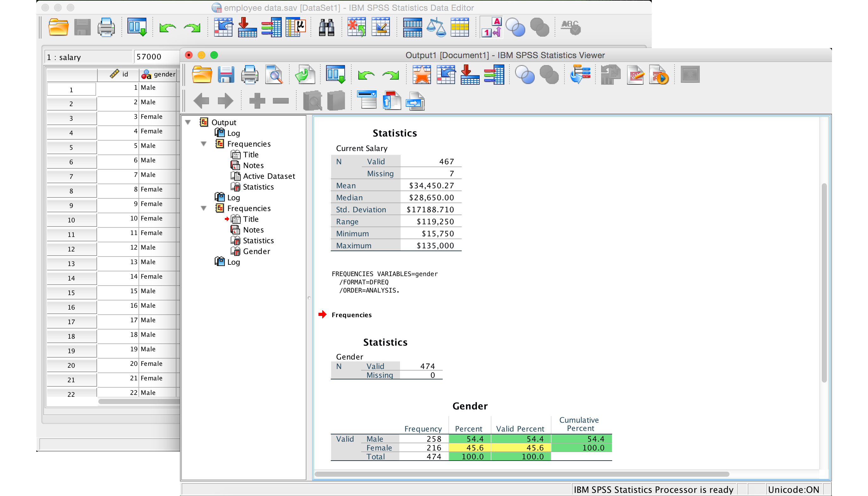Click Current Salary Statistics table title

(x=394, y=133)
